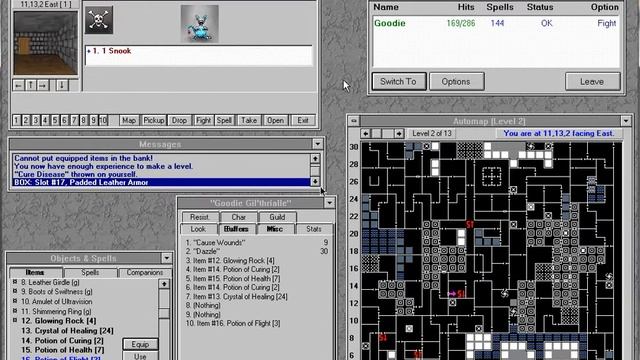Select buffer 1 'Cause Wounds'
Image resolution: width=640 pixels, height=360 pixels.
tap(257, 242)
